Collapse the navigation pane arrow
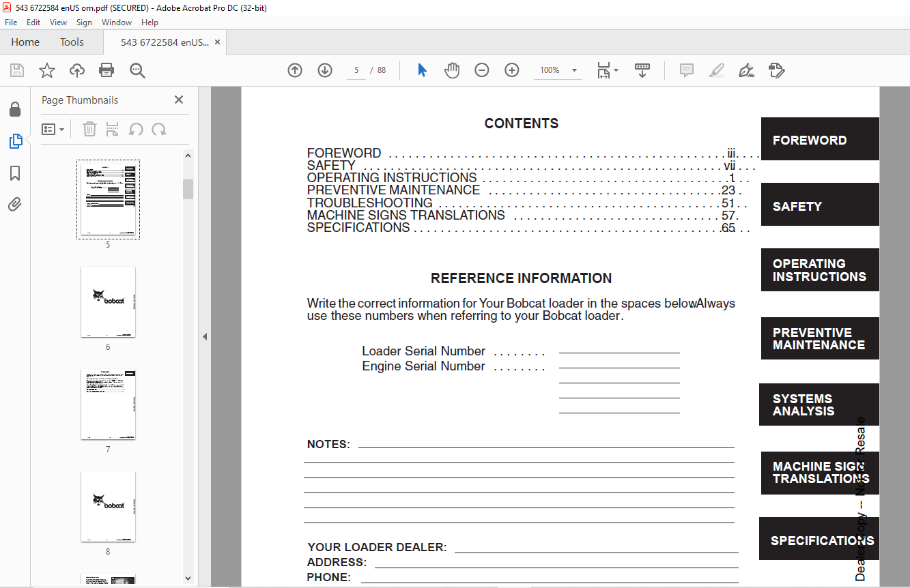 205,336
